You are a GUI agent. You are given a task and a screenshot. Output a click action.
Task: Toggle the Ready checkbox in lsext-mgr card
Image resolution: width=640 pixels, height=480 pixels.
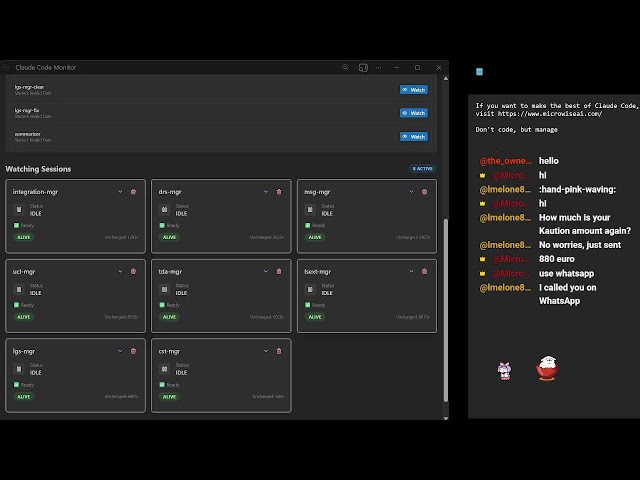(x=308, y=305)
